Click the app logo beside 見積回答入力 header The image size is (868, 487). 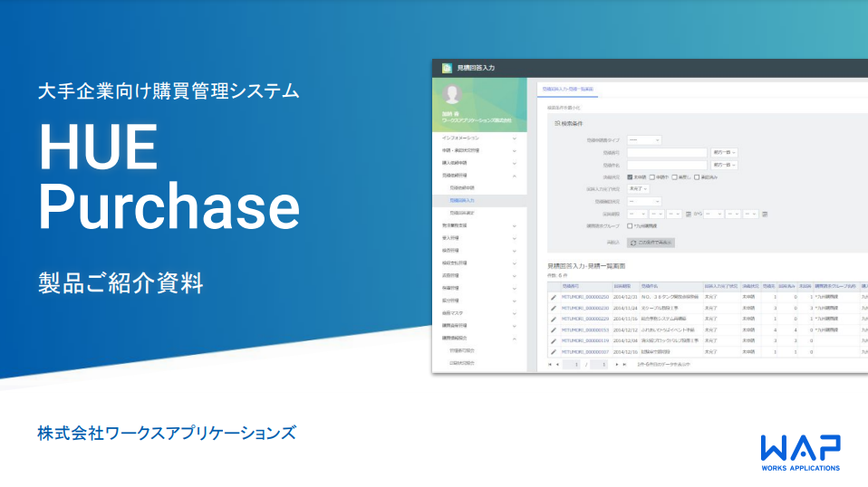(447, 68)
